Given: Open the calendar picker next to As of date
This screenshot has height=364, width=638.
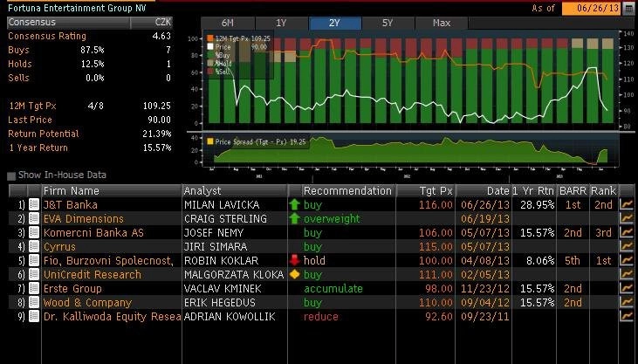Looking at the screenshot, I should [628, 8].
